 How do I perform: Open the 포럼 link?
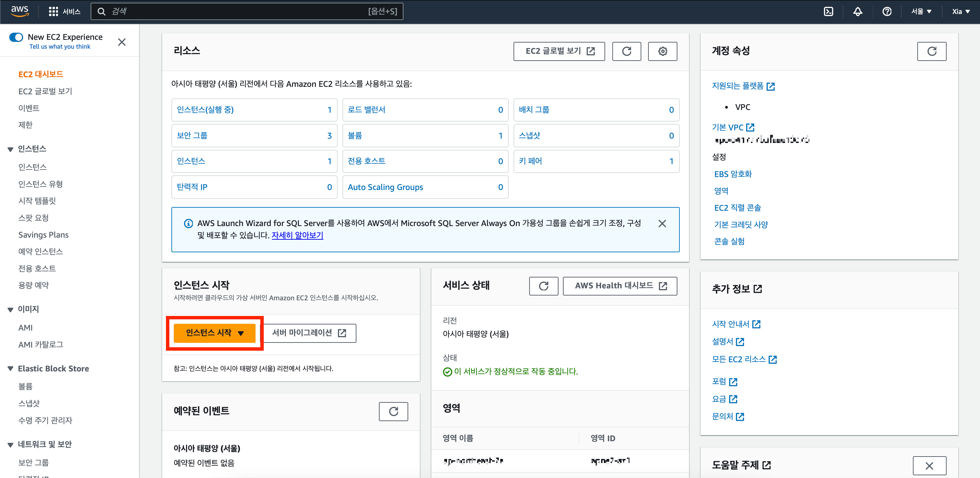[724, 382]
